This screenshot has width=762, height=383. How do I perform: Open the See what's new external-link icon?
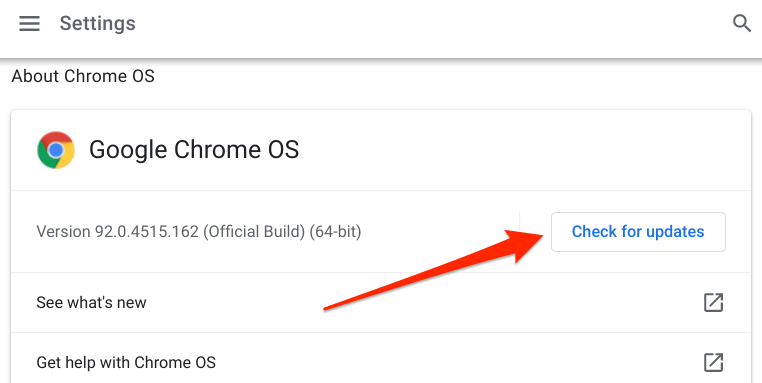point(713,302)
